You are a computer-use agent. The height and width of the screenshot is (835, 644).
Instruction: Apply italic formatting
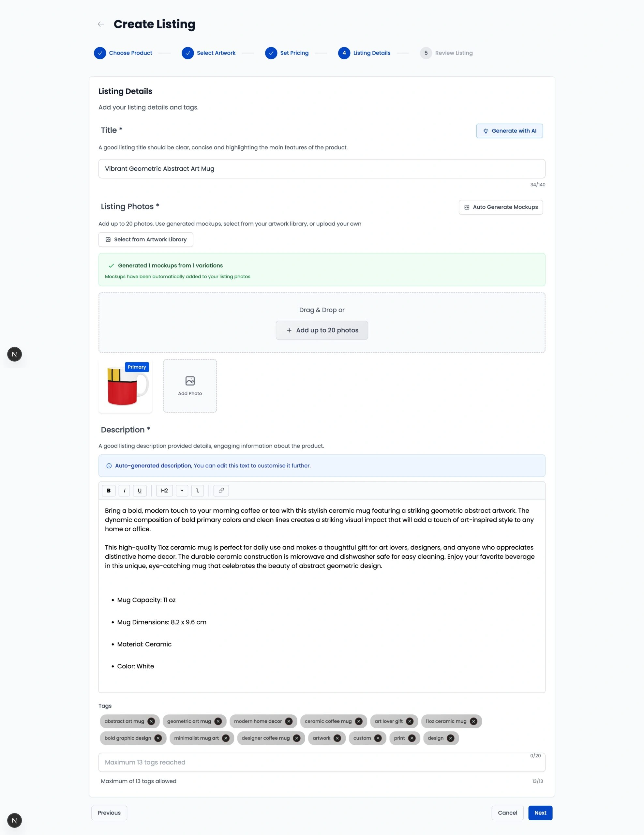click(x=124, y=491)
